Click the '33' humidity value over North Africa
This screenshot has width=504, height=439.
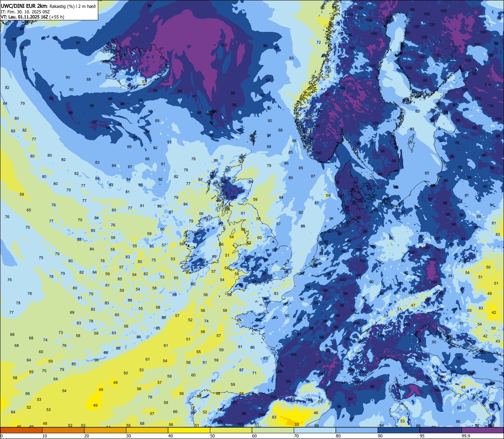pos(296,424)
